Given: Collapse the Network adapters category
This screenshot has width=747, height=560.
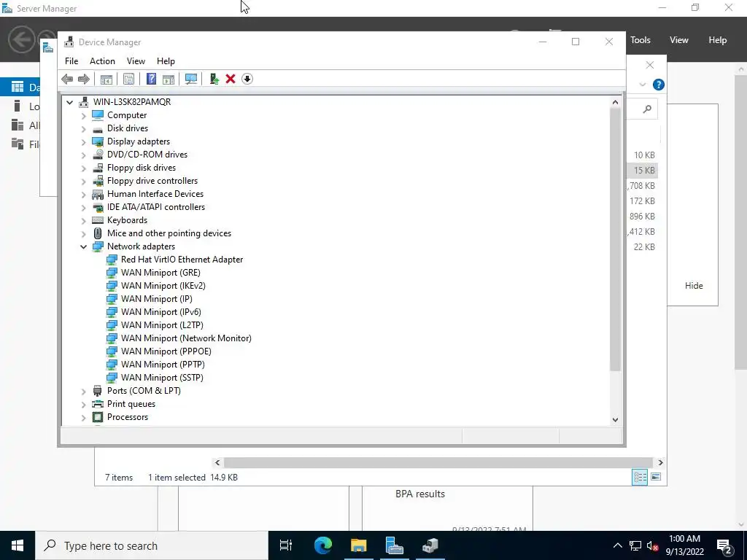Looking at the screenshot, I should click(83, 246).
